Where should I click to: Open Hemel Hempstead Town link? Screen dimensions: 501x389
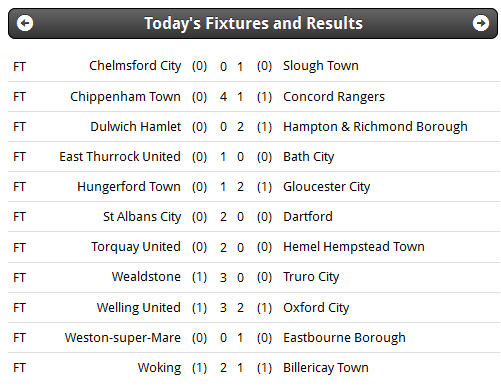coord(354,247)
